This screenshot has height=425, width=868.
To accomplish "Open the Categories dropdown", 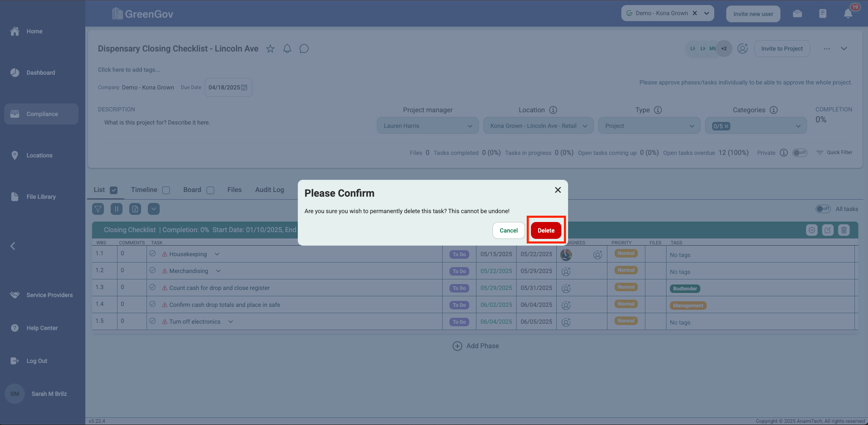I will 756,126.
